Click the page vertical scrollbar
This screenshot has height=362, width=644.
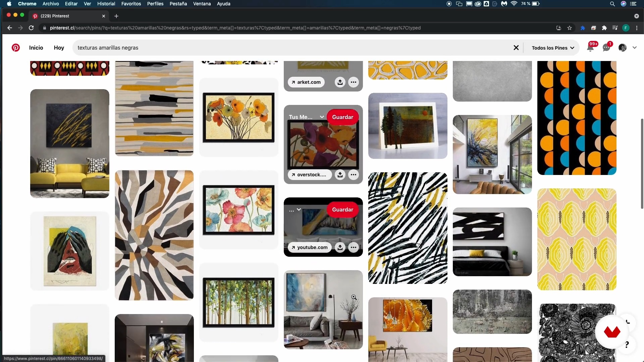pyautogui.click(x=642, y=164)
